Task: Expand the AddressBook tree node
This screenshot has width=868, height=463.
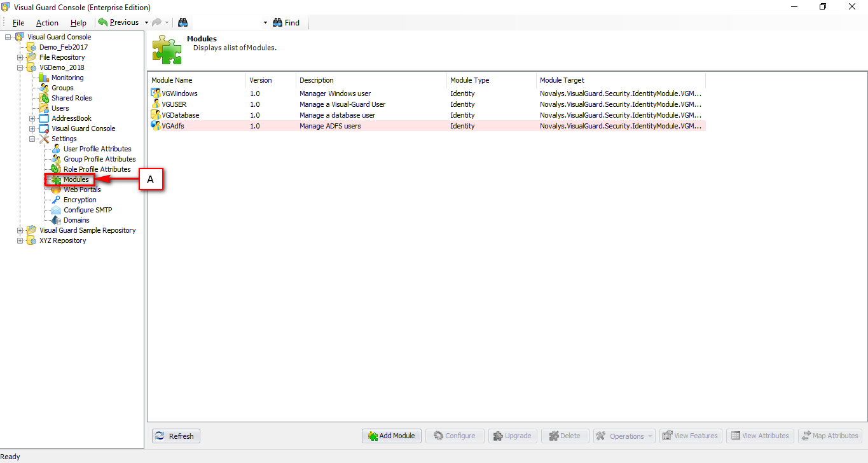Action: (32, 118)
